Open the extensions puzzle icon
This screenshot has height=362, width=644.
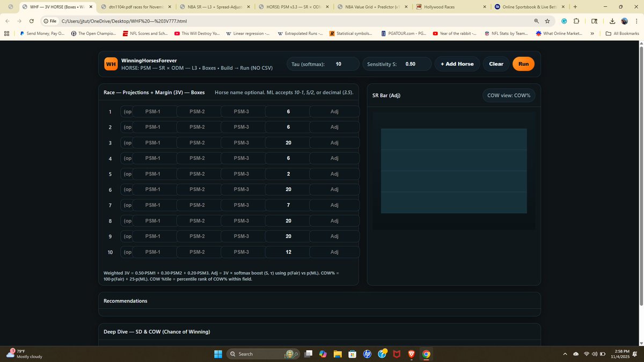pos(576,21)
